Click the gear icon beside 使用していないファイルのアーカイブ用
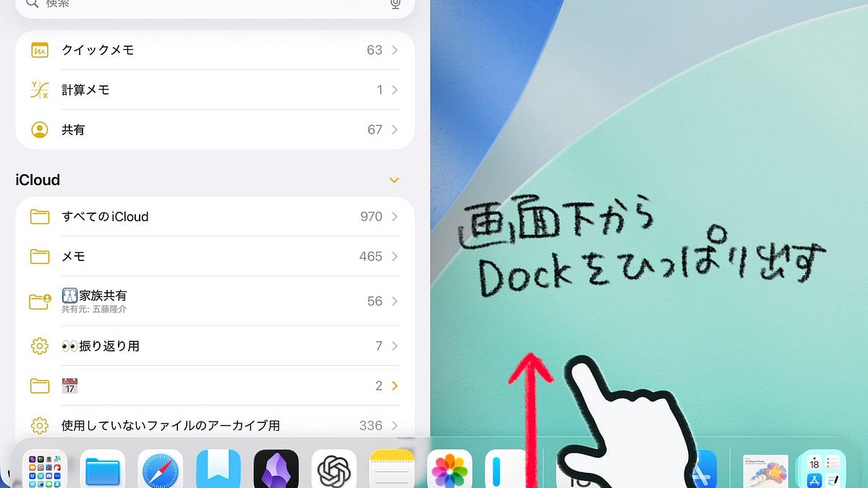868x488 pixels. point(40,425)
